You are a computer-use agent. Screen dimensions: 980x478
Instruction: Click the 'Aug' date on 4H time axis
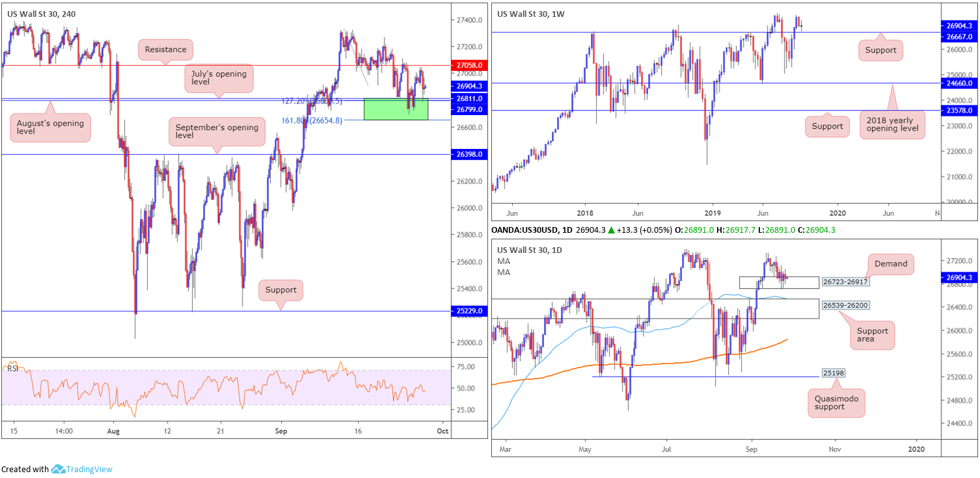(113, 431)
